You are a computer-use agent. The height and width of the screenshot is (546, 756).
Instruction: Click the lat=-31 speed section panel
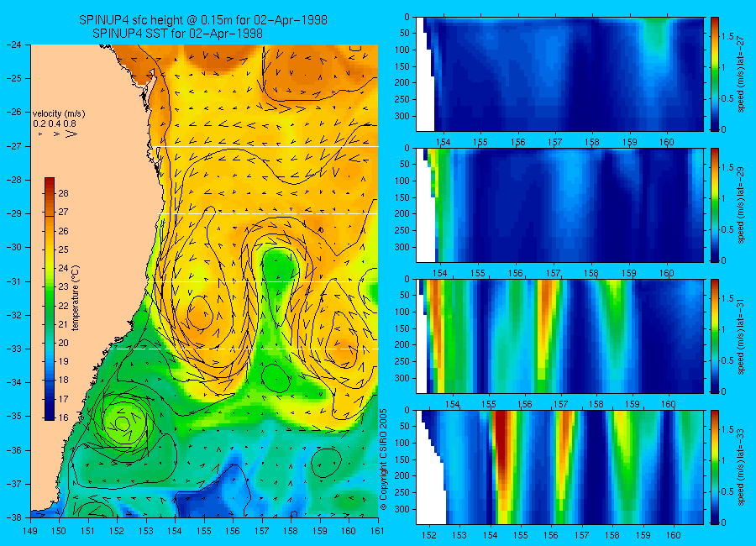(x=559, y=336)
